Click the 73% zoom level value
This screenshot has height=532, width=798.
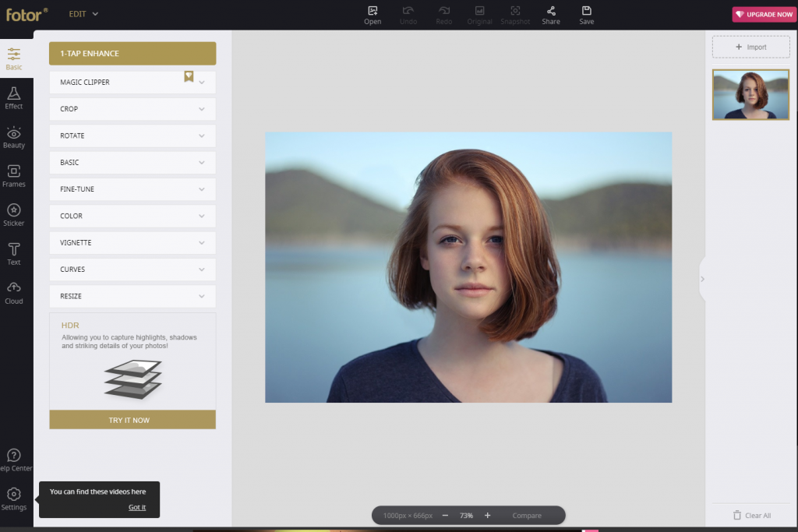pos(466,515)
